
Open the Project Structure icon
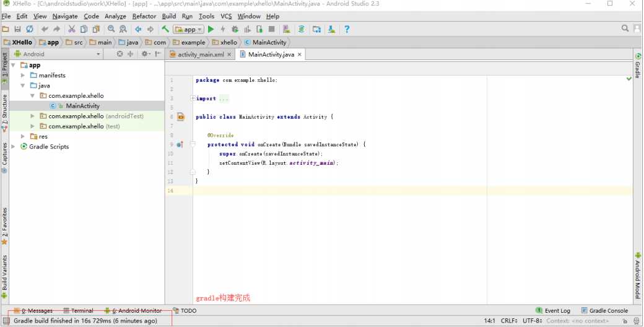coord(316,29)
